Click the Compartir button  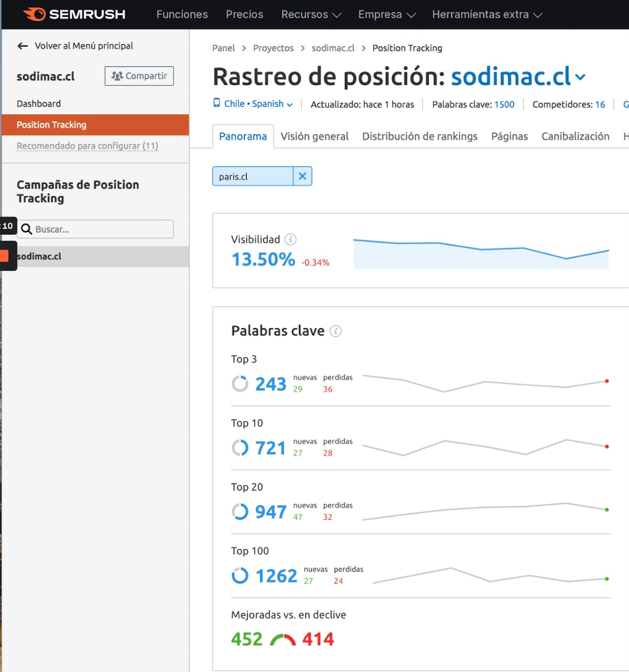(x=139, y=76)
